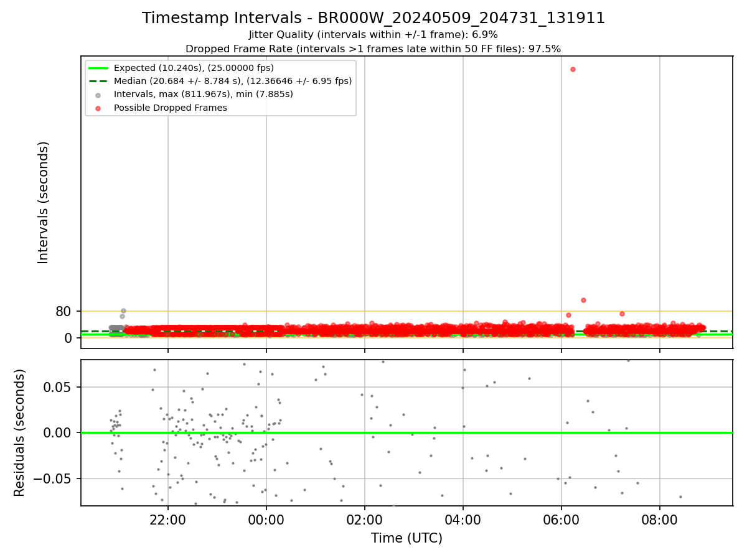This screenshot has height=560, width=747.
Task: Click the −0.05 residuals tick label
Action: tap(54, 478)
